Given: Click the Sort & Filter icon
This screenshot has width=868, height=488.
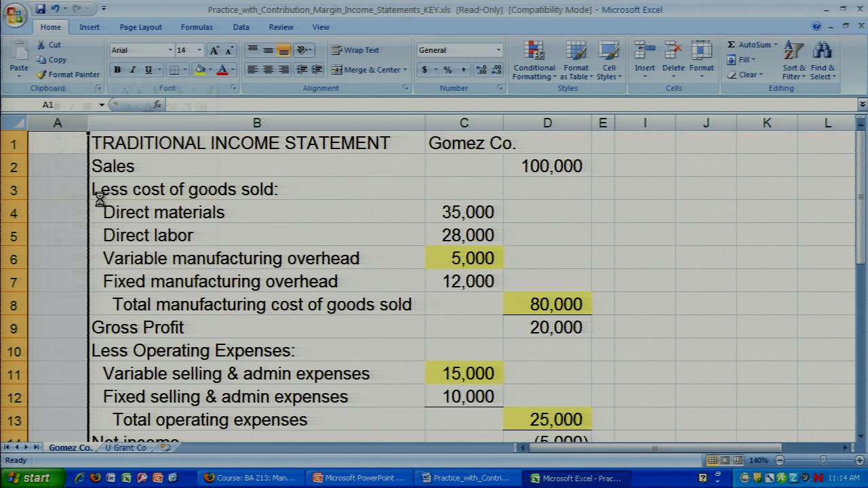Looking at the screenshot, I should 792,60.
